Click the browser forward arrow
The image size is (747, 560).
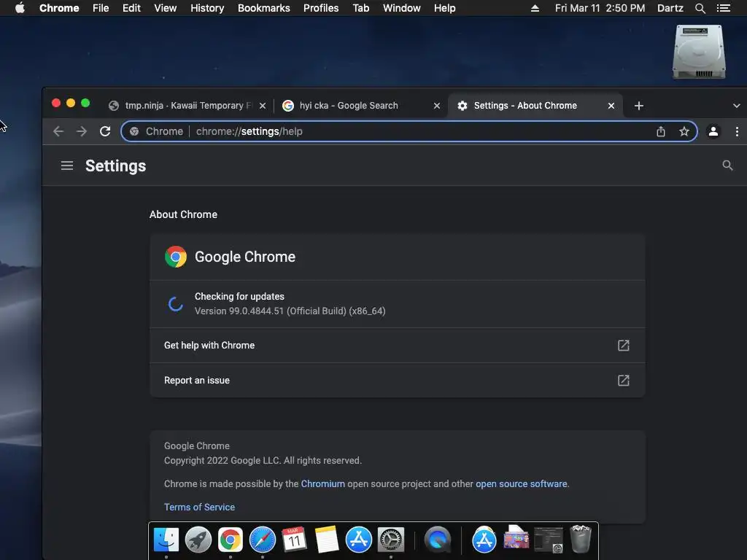(82, 131)
